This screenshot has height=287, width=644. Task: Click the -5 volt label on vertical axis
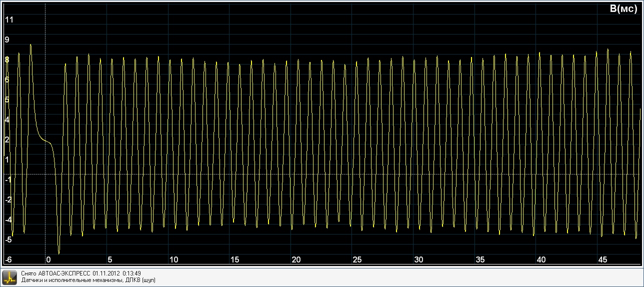[8, 239]
